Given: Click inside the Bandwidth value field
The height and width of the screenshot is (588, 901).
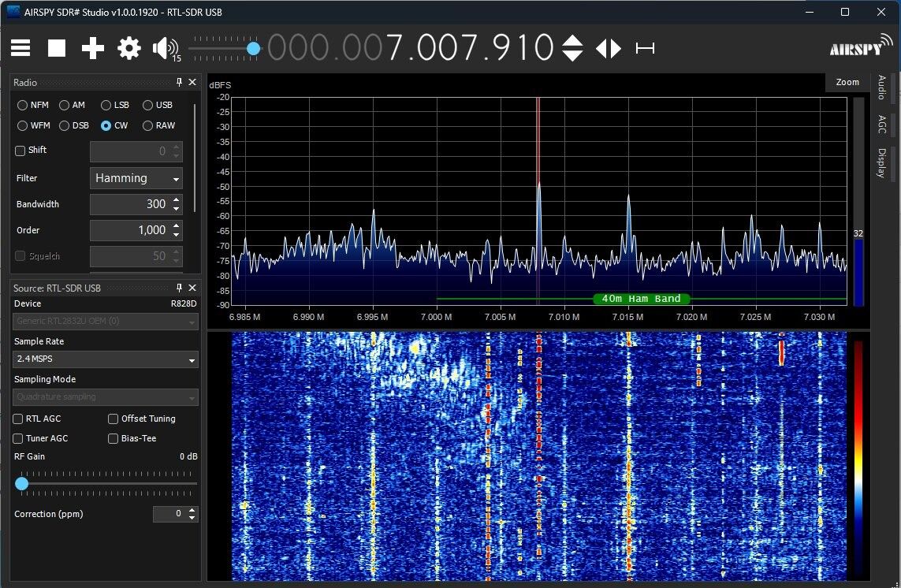Looking at the screenshot, I should (130, 204).
